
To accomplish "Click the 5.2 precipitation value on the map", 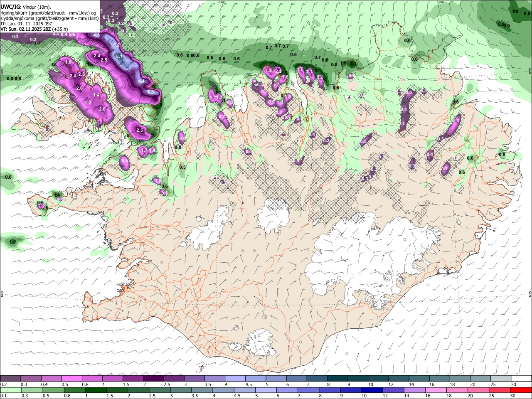I will pyautogui.click(x=116, y=44).
